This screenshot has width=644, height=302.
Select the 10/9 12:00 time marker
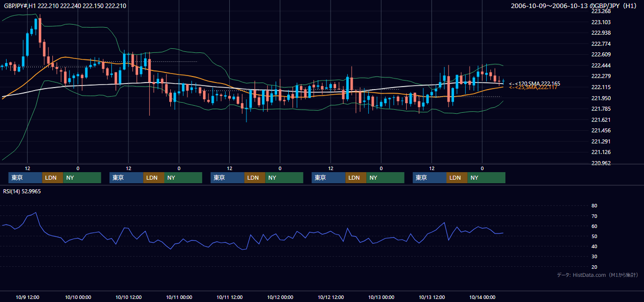[x=28, y=297]
